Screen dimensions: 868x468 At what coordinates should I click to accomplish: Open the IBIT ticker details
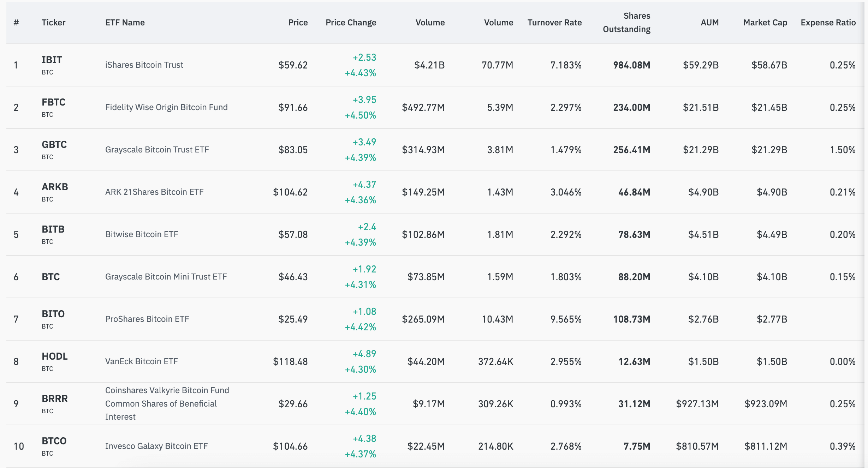53,60
